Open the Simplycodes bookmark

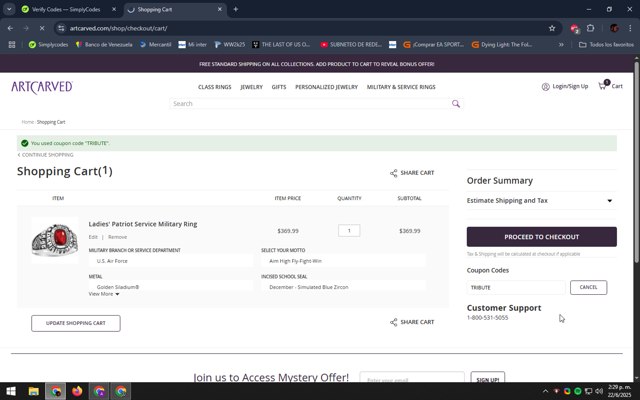coord(48,44)
